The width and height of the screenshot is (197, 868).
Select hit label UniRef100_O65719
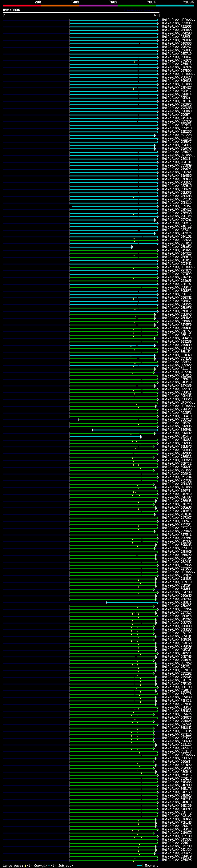click(x=177, y=54)
